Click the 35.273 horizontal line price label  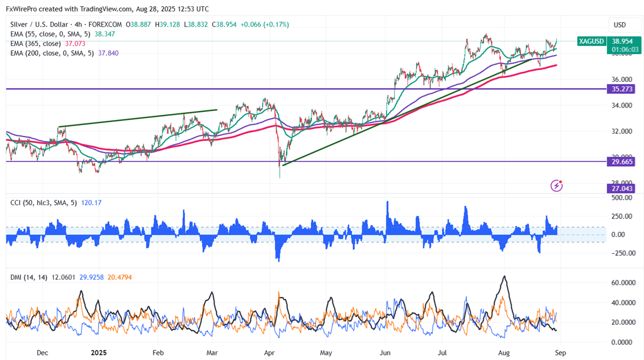tap(622, 89)
